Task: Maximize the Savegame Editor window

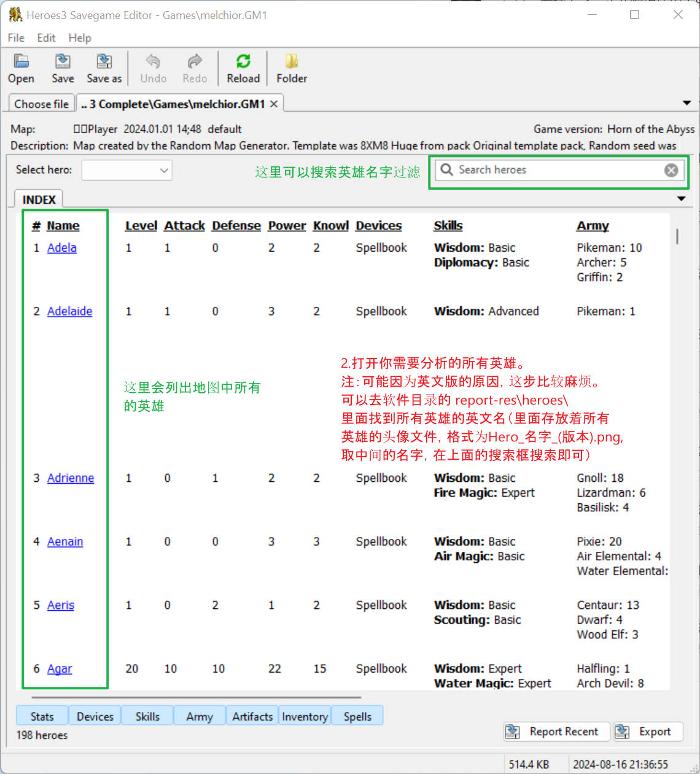Action: pyautogui.click(x=634, y=14)
